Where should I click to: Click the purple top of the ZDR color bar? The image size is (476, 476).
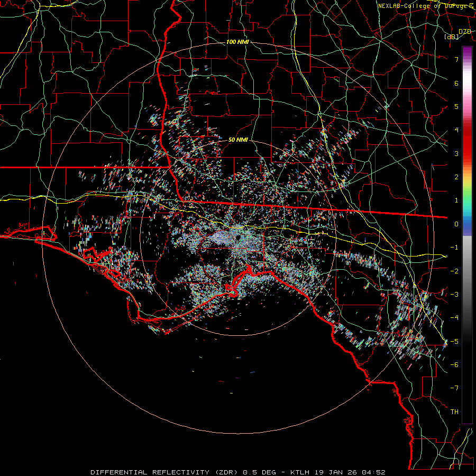pos(467,52)
